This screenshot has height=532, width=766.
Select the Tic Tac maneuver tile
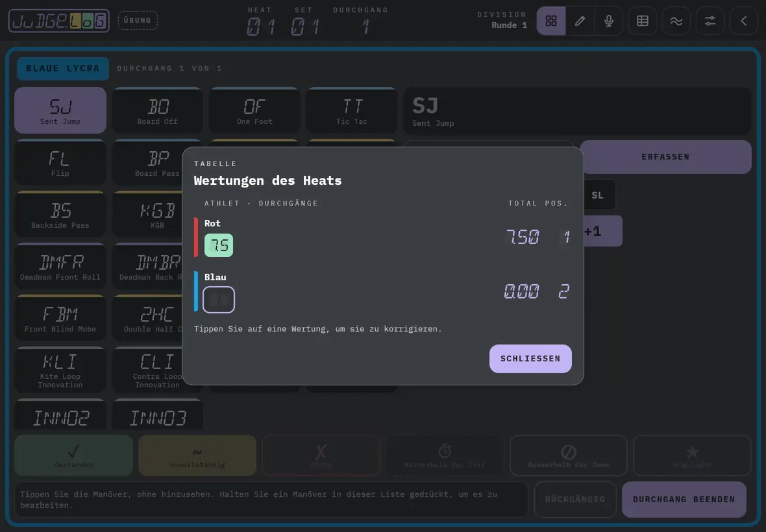point(352,110)
